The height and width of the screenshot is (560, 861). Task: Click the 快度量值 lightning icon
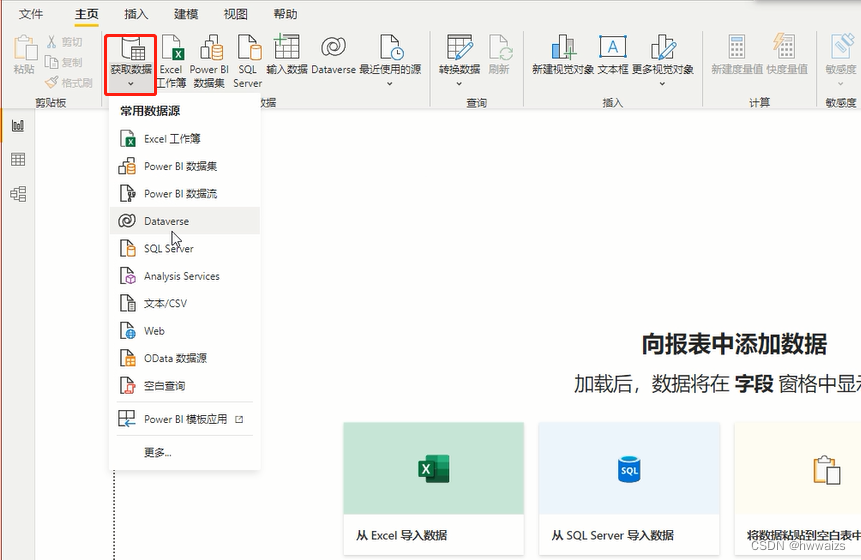coord(784,46)
